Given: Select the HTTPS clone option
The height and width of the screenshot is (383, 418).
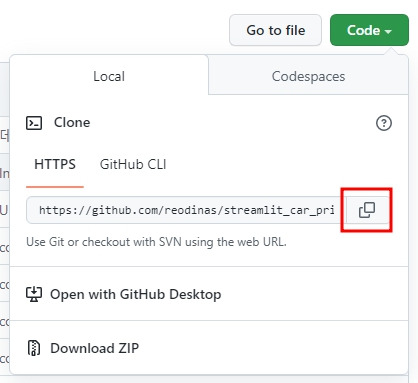Looking at the screenshot, I should 55,164.
